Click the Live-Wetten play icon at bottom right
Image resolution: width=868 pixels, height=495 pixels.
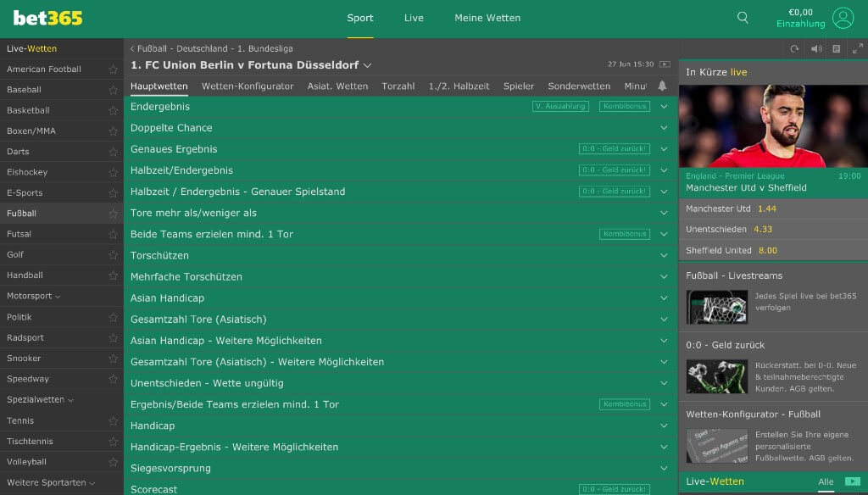coord(853,481)
